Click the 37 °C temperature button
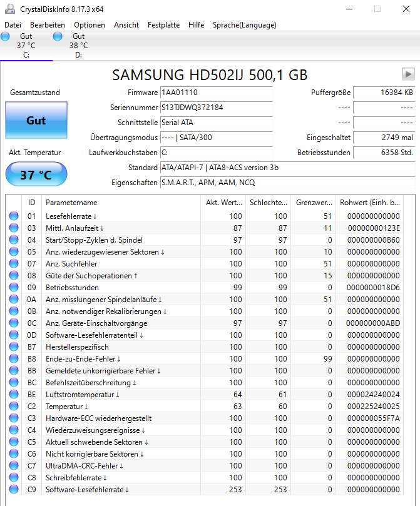This screenshot has width=420, height=506. 36,175
